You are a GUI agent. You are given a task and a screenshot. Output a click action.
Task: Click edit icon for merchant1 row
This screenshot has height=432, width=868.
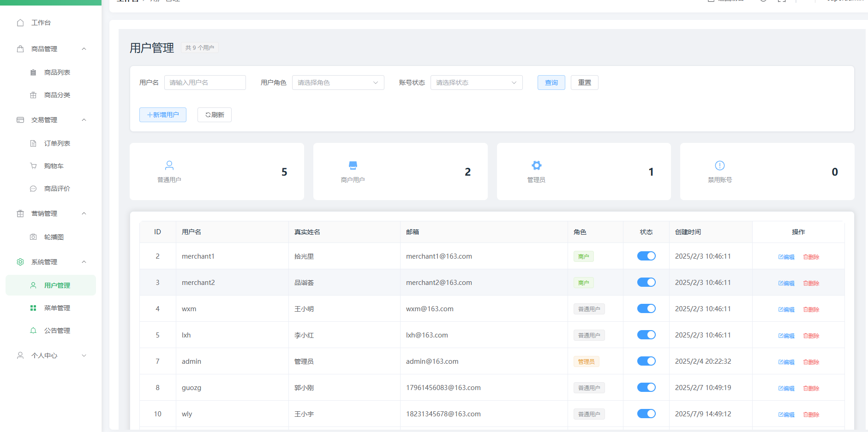coord(786,257)
